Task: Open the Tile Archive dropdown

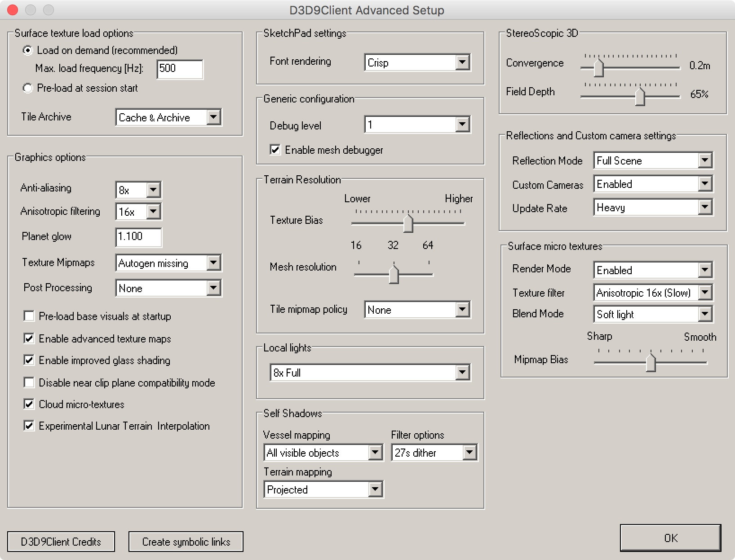Action: pyautogui.click(x=168, y=117)
